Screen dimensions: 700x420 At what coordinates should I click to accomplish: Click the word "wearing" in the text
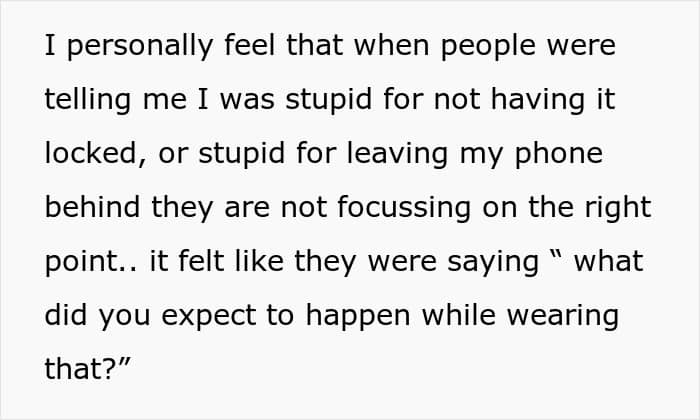pyautogui.click(x=563, y=316)
